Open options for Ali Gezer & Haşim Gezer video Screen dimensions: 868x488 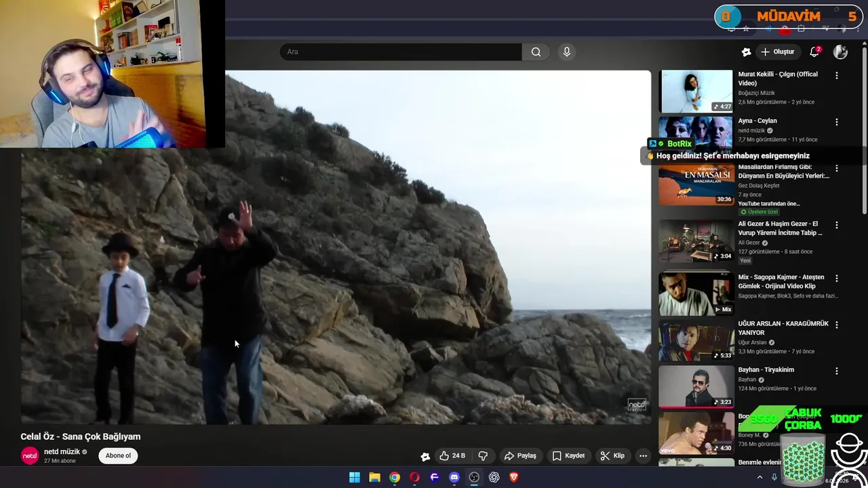pyautogui.click(x=836, y=224)
